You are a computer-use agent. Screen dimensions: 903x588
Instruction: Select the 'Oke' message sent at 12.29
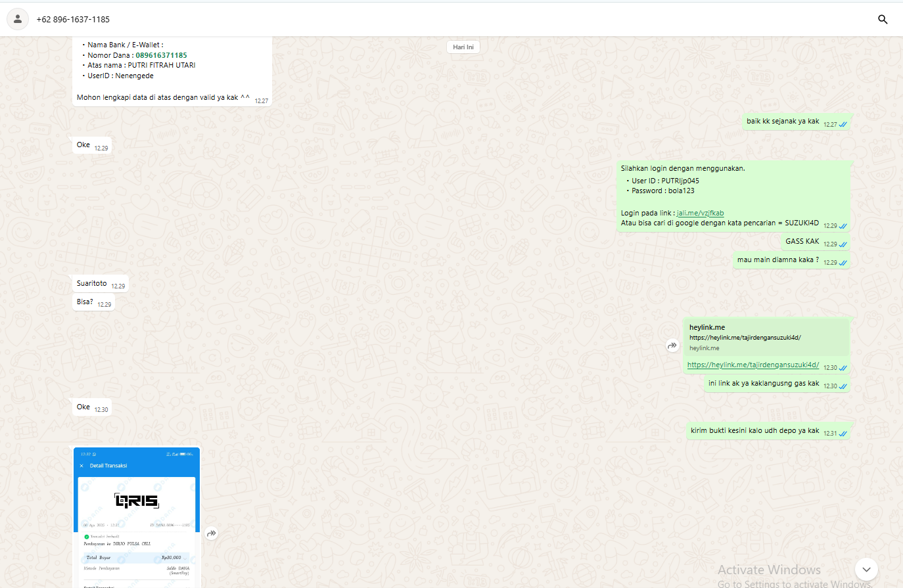pos(92,145)
